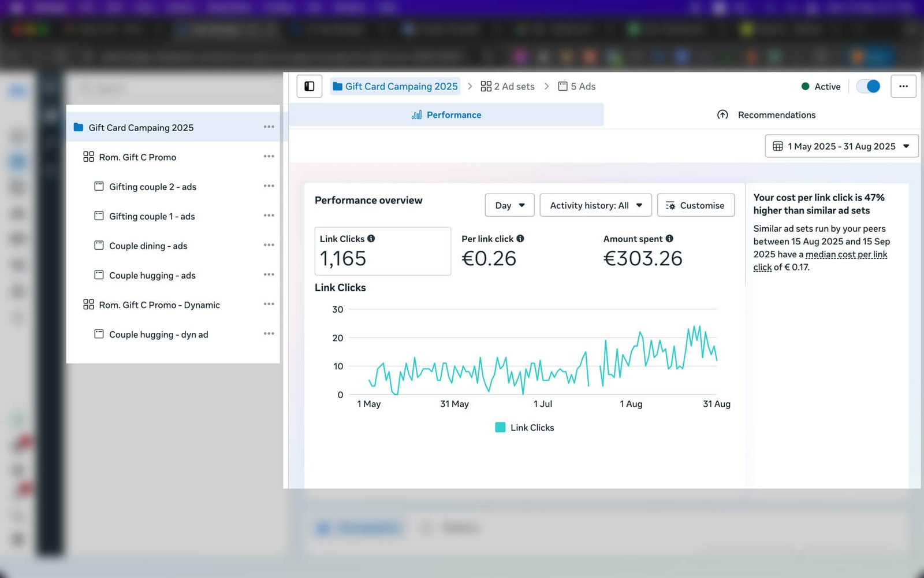
Task: Open the Activity history: All dropdown
Action: tap(595, 205)
